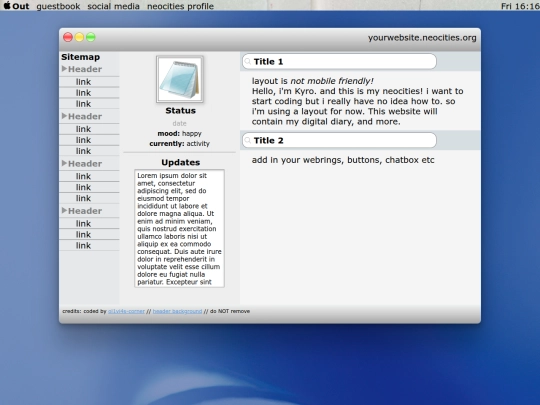Click the clock showing Fri 16:16
The width and height of the screenshot is (540, 405).
[x=520, y=6]
